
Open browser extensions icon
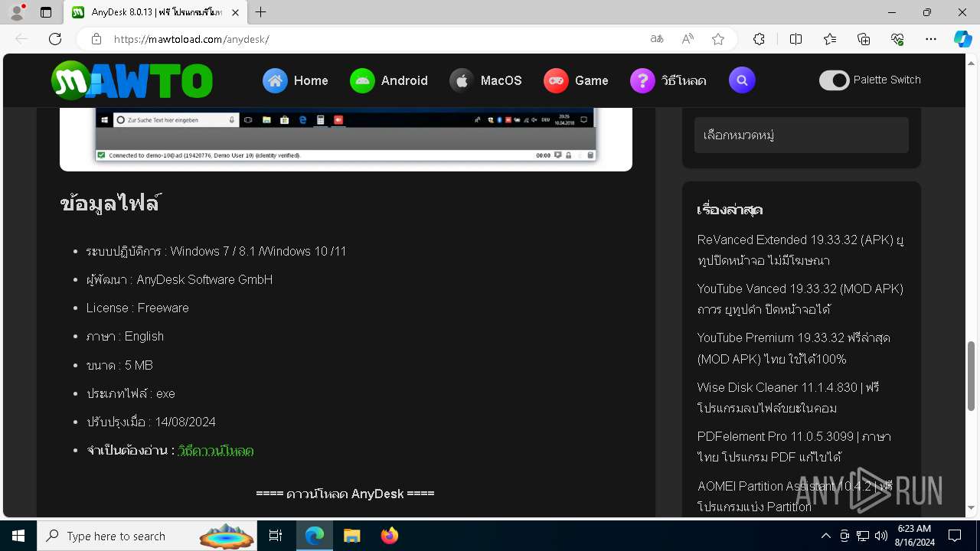point(759,39)
